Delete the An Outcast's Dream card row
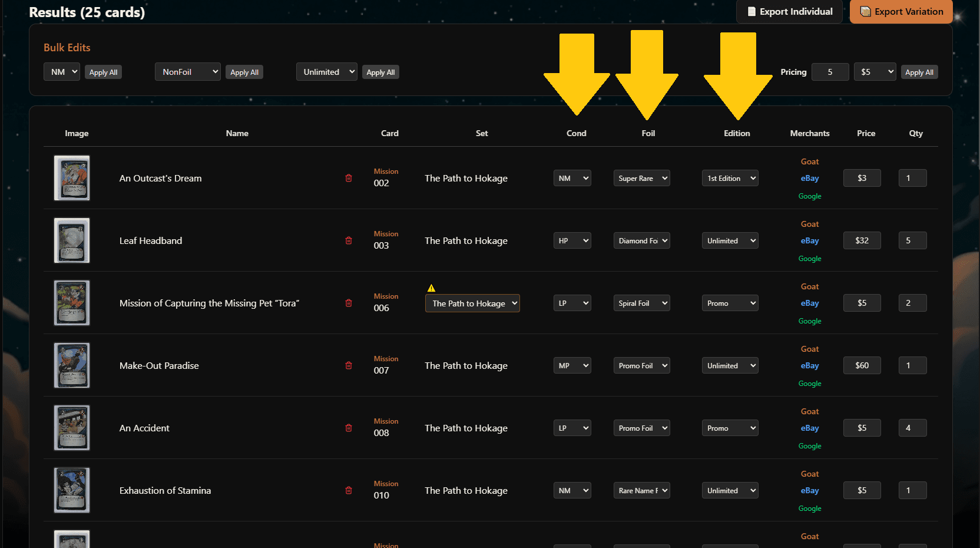 pyautogui.click(x=349, y=178)
